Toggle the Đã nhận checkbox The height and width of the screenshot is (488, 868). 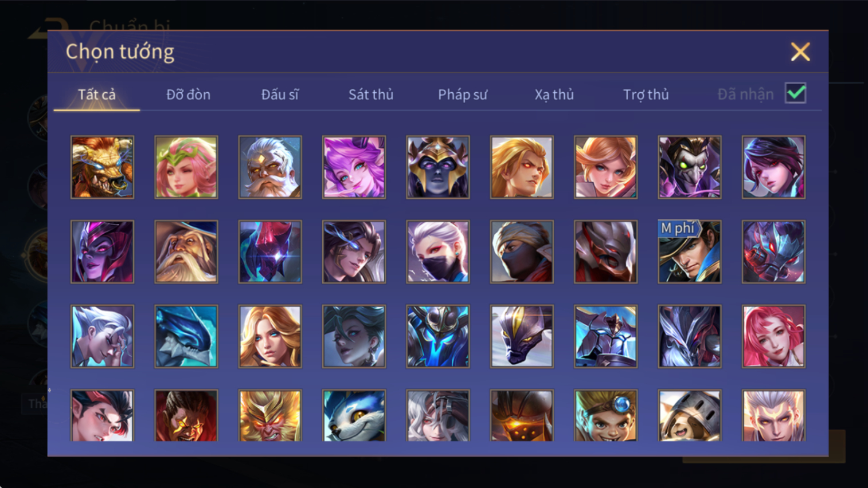796,93
